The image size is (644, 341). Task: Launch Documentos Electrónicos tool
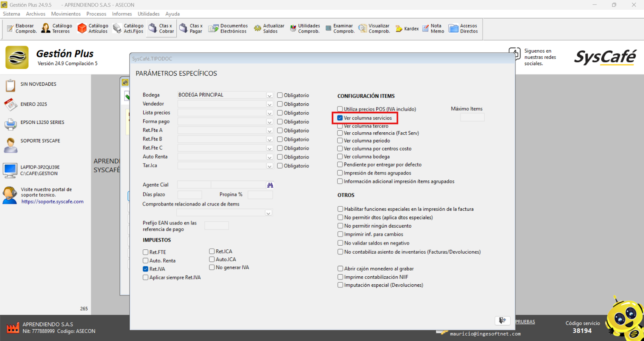coord(228,29)
